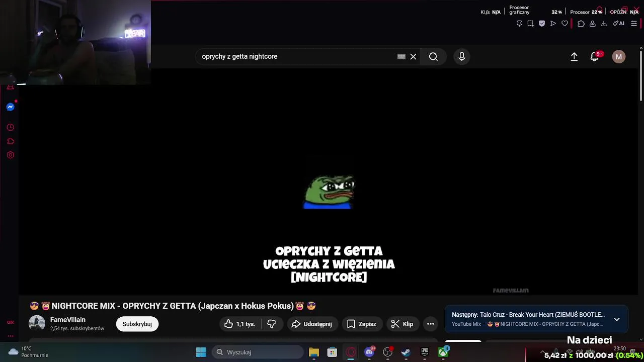644x362 pixels.
Task: Save the video with Zapisz
Action: point(362,324)
